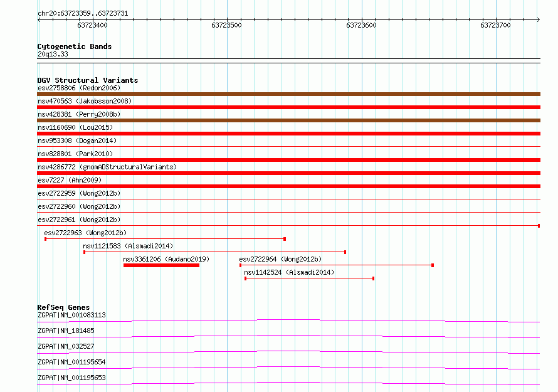Image resolution: width=558 pixels, height=392 pixels.
Task: Click the red bar under nsv1160690
Action: (288, 134)
